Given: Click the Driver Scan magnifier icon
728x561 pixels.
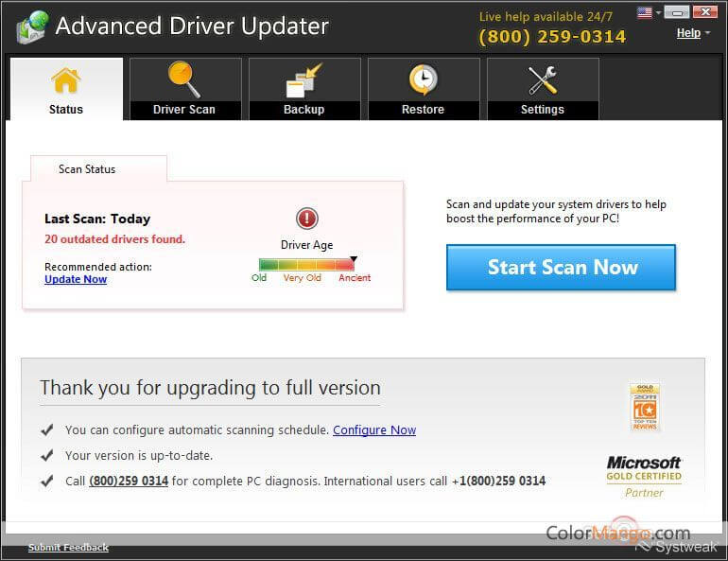Looking at the screenshot, I should (x=184, y=79).
